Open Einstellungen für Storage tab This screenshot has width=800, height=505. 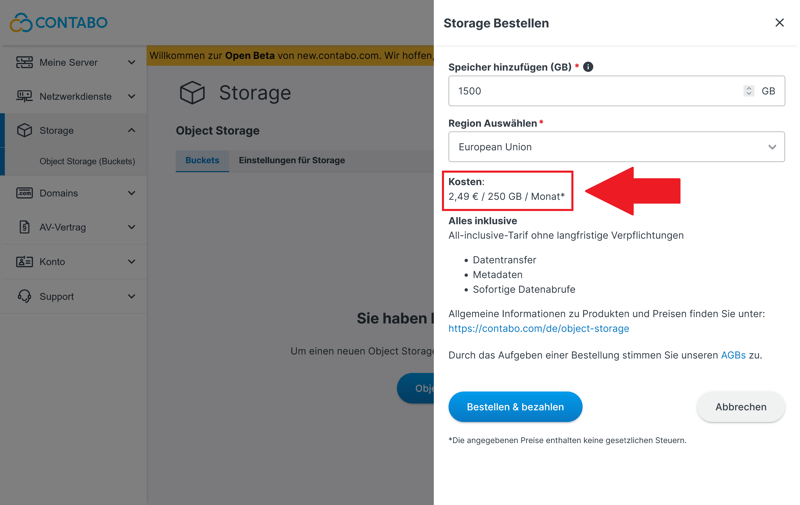pyautogui.click(x=291, y=160)
